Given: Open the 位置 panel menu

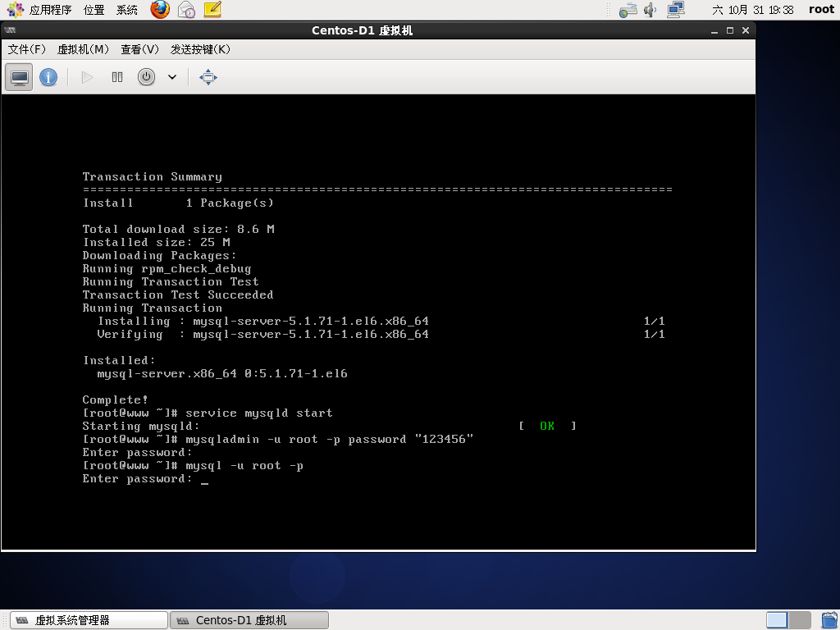Looking at the screenshot, I should [x=94, y=10].
